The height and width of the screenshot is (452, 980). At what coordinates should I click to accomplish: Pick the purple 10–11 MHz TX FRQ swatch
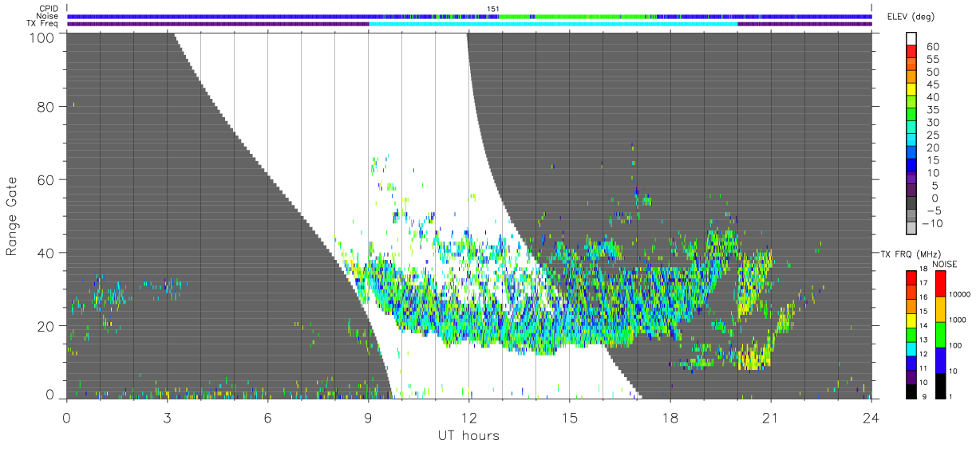pos(910,376)
